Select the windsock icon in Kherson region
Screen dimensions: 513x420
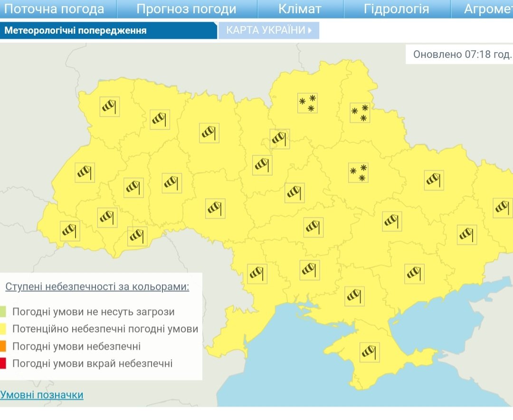click(354, 296)
